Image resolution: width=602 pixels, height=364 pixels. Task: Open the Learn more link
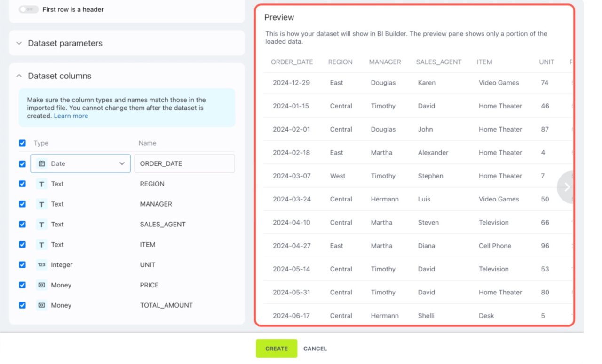[71, 116]
